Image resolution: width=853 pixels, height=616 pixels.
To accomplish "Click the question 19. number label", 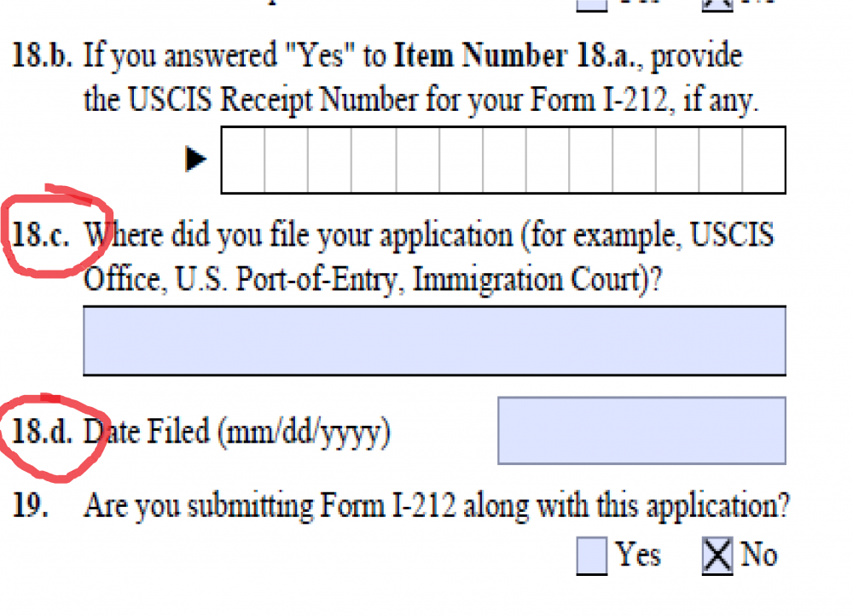I will pos(30,505).
